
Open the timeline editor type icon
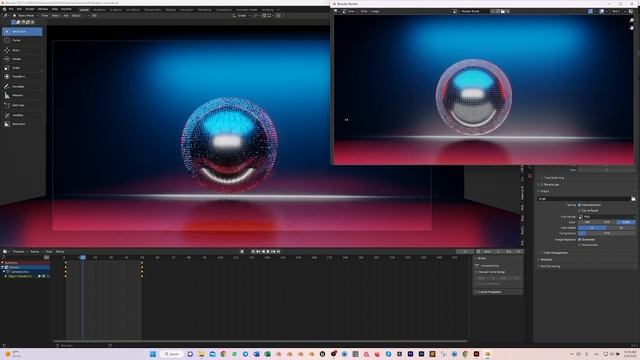coord(6,251)
